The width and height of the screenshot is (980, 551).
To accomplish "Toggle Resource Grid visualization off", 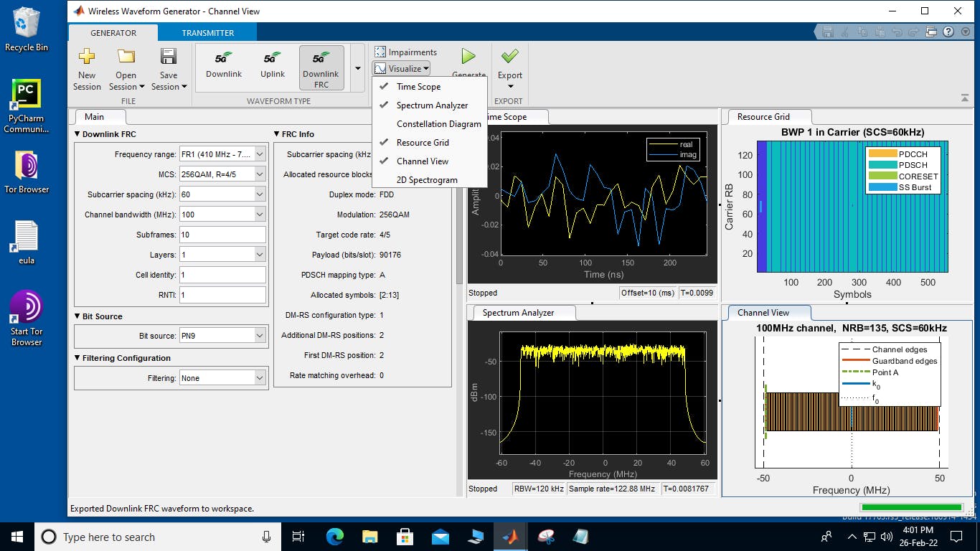I will [430, 142].
